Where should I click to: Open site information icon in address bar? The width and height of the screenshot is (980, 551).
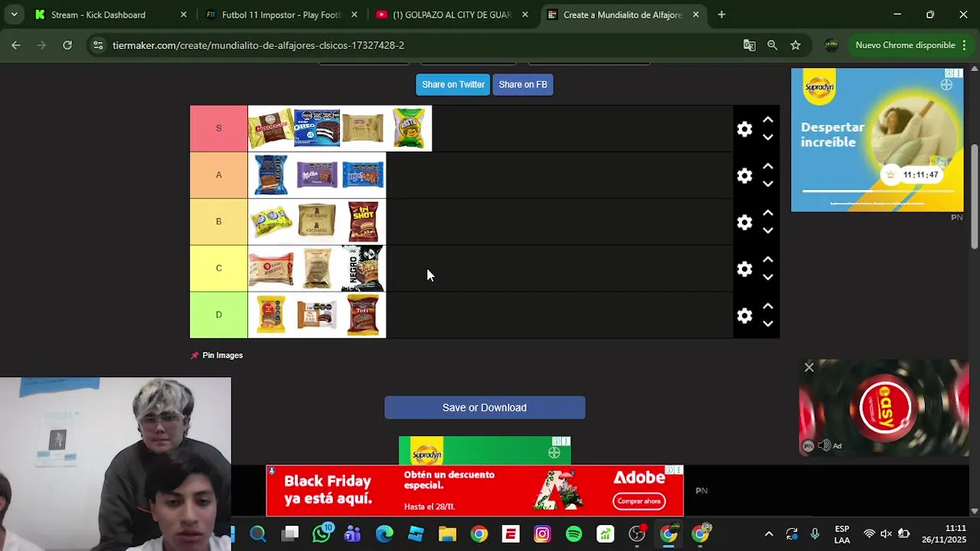coord(97,45)
